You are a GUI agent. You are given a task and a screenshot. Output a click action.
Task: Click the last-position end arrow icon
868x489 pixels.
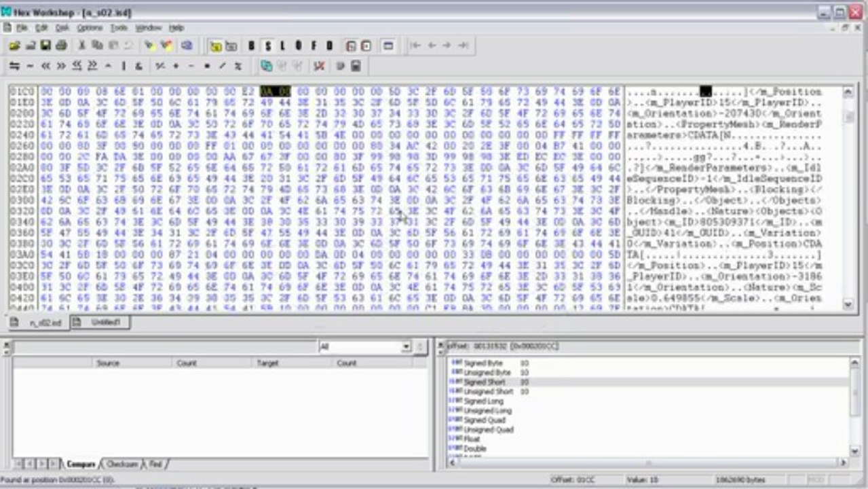(463, 46)
